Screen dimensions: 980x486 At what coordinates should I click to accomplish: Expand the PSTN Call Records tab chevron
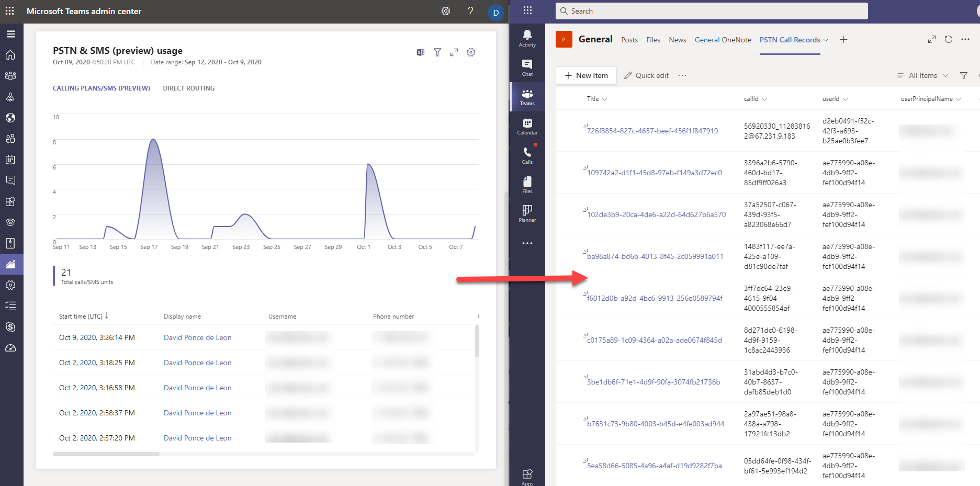point(826,40)
